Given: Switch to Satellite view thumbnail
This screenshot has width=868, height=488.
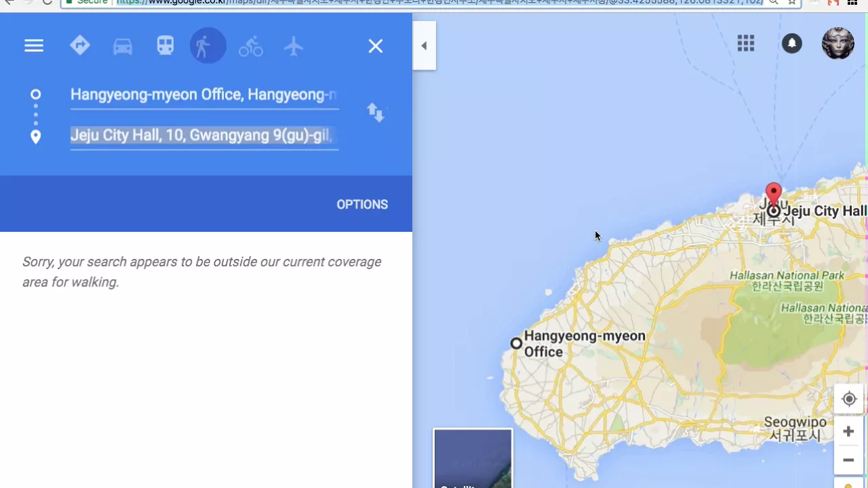Looking at the screenshot, I should click(473, 458).
